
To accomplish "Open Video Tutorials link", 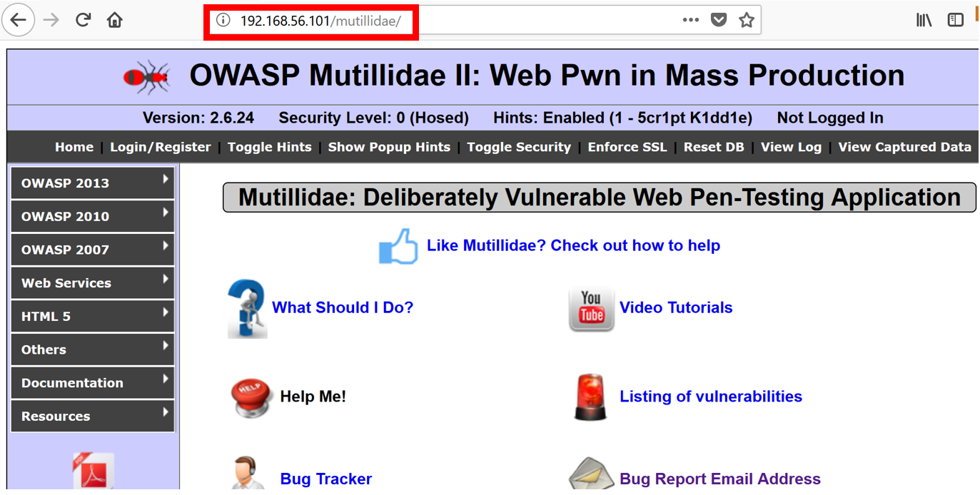I will (676, 307).
